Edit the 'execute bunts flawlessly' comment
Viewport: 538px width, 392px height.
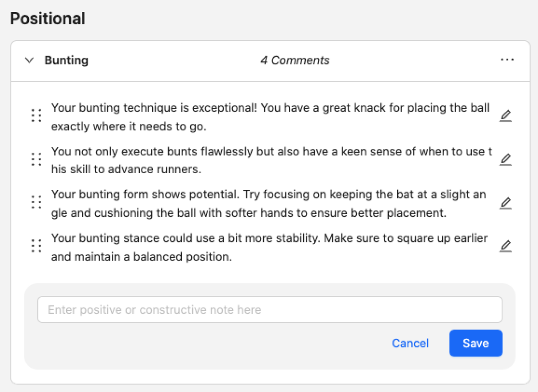pyautogui.click(x=505, y=159)
